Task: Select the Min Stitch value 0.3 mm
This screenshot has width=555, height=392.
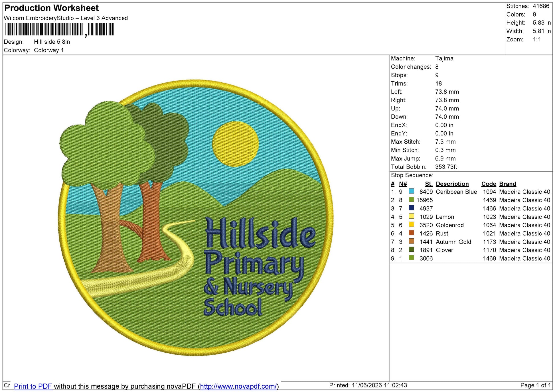Action: pyautogui.click(x=445, y=150)
